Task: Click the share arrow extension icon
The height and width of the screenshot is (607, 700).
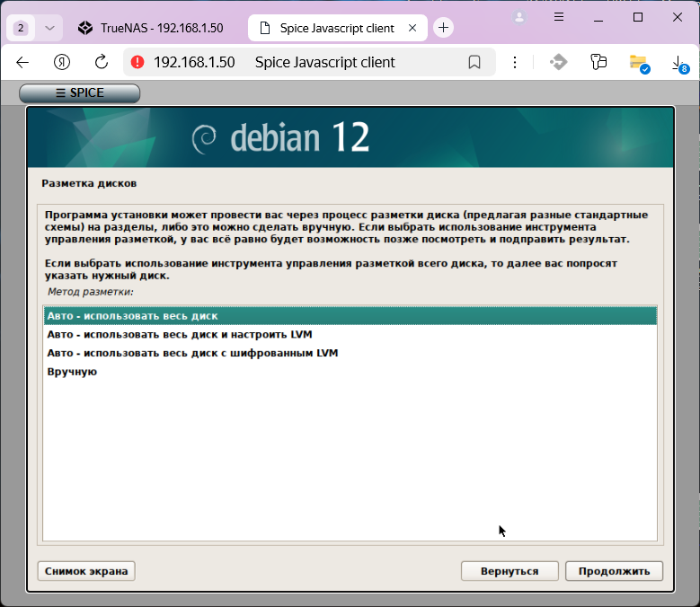Action: [x=559, y=62]
